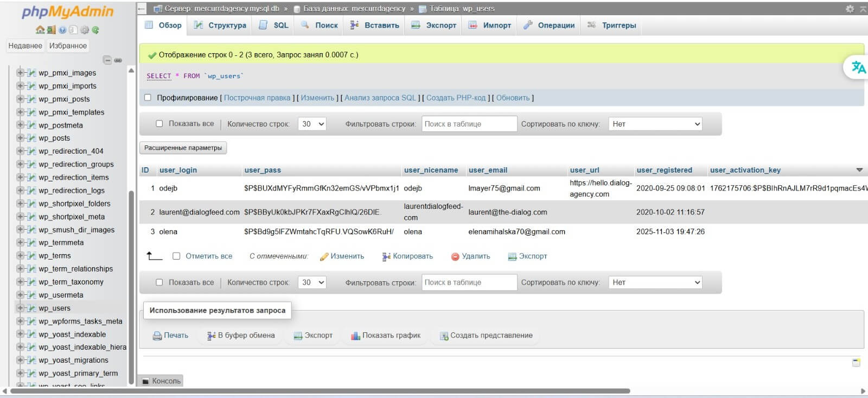Click the log out door icon
The image size is (868, 398).
[x=50, y=30]
